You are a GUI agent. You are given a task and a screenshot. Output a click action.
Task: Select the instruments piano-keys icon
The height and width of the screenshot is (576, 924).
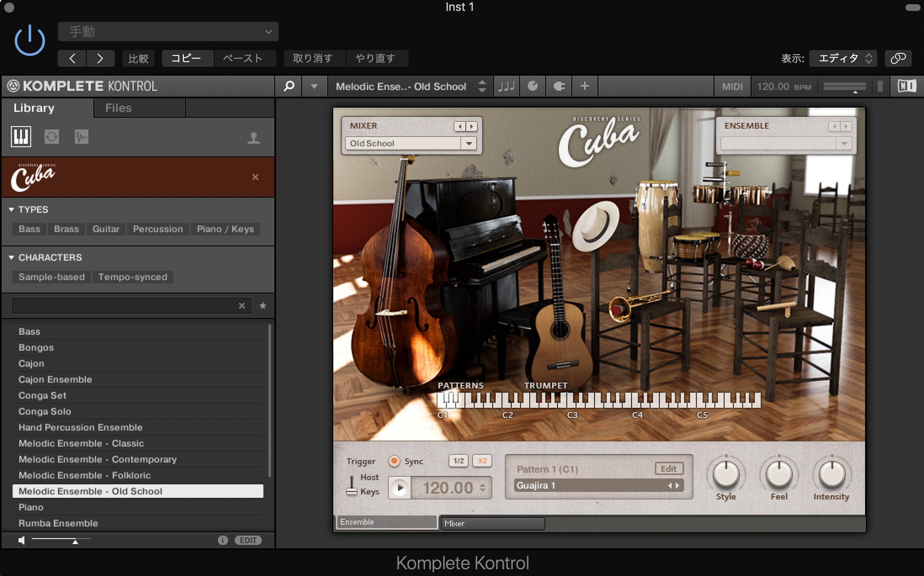point(21,137)
